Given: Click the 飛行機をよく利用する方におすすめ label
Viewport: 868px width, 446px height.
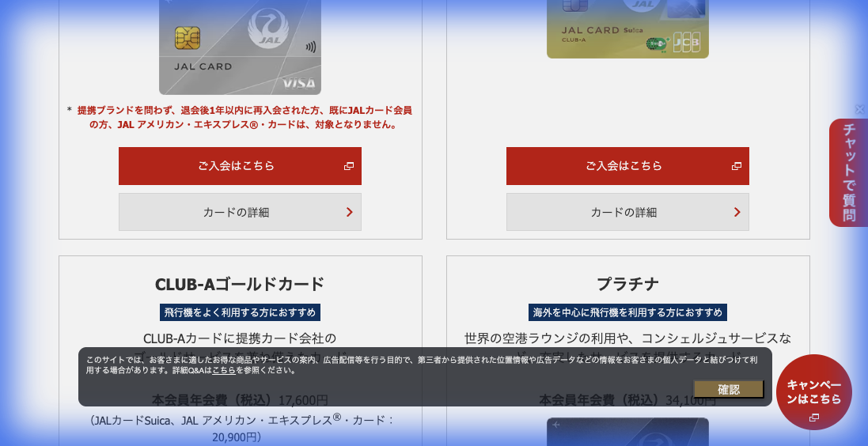Looking at the screenshot, I should point(240,312).
